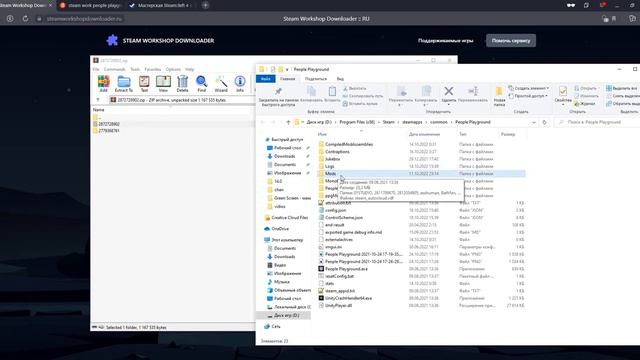
Task: Click the View icon in WinRAR
Action: (x=163, y=84)
